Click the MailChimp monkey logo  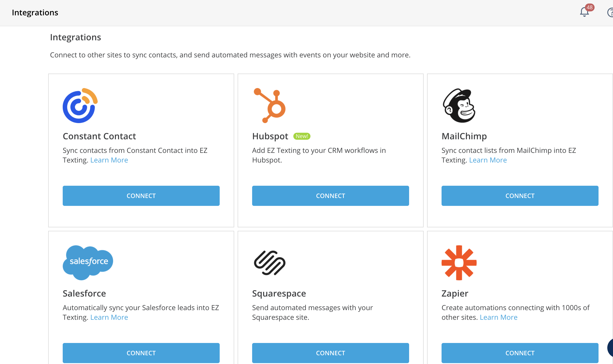coord(459,106)
